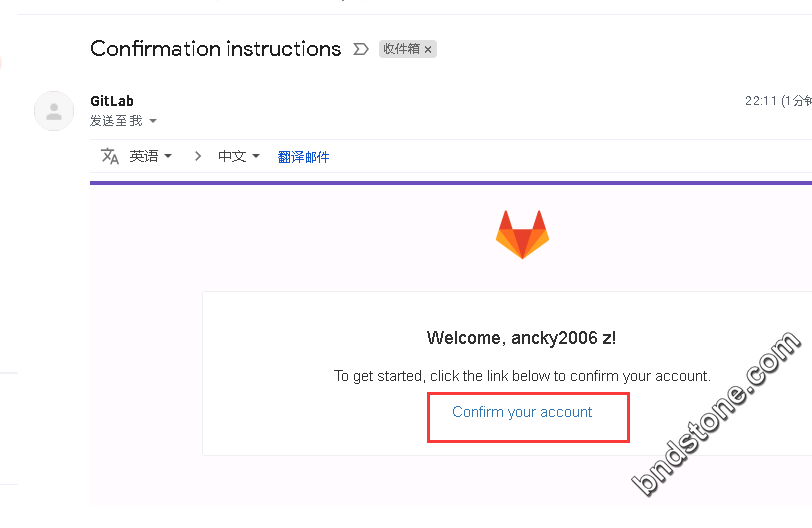The width and height of the screenshot is (812, 528).
Task: Click the 'To get started' instruction text
Action: point(522,376)
